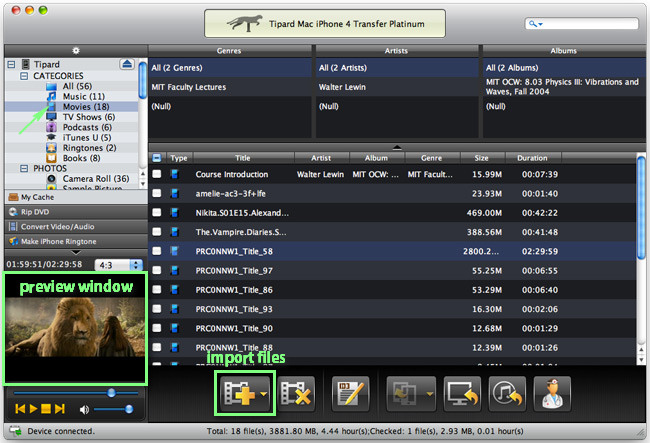Image resolution: width=650 pixels, height=443 pixels.
Task: Click the eject device icon next to Tipard
Action: coord(127,64)
